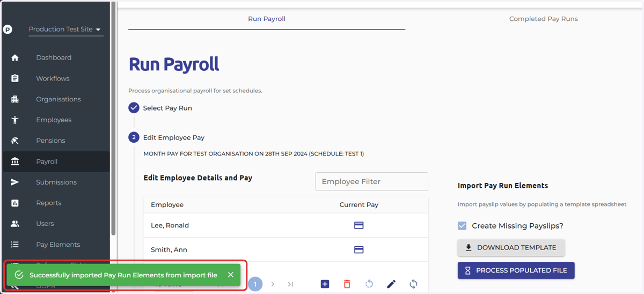Click the month pay schedule TEST 1 description

coord(253,154)
